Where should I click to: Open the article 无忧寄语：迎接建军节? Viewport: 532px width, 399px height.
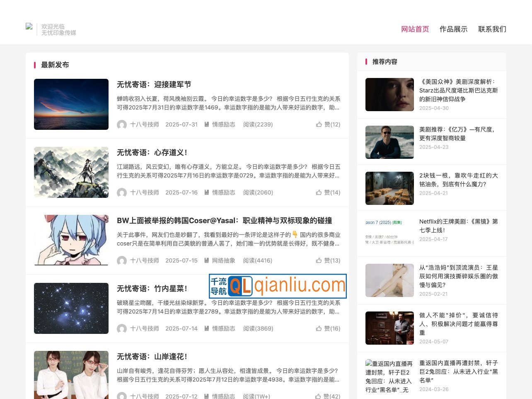coord(153,84)
